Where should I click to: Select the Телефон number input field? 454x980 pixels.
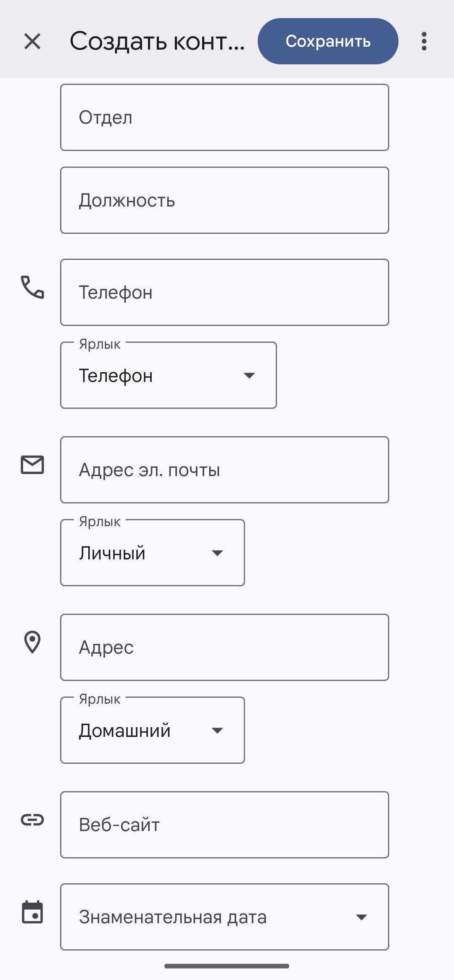224,292
